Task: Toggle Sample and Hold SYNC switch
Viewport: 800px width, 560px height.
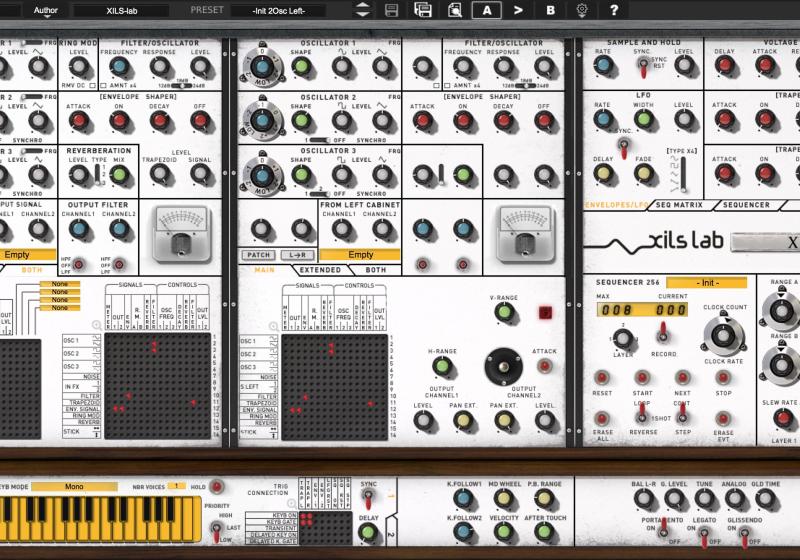Action: coord(643,67)
